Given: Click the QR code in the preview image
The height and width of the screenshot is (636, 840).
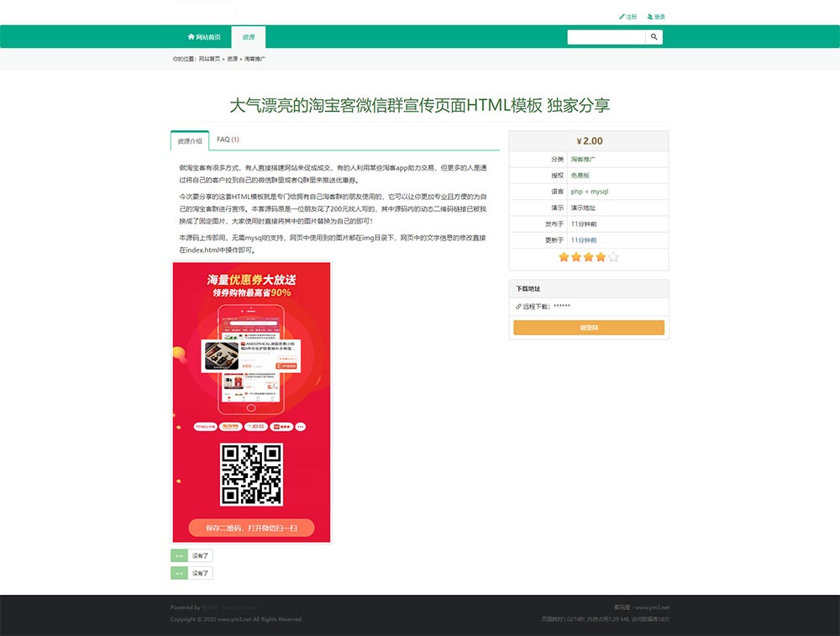Looking at the screenshot, I should (251, 474).
